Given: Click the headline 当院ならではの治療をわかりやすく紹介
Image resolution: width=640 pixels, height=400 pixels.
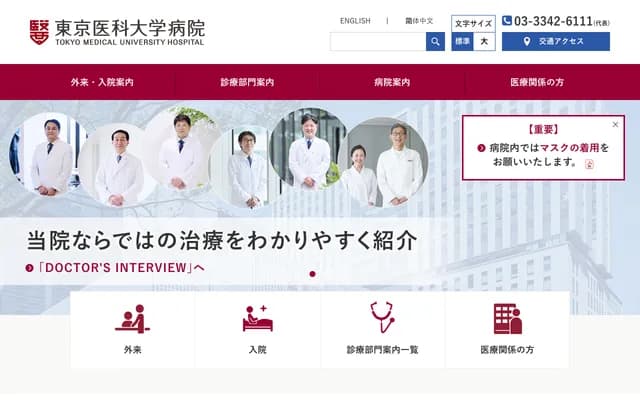Looking at the screenshot, I should click(222, 240).
